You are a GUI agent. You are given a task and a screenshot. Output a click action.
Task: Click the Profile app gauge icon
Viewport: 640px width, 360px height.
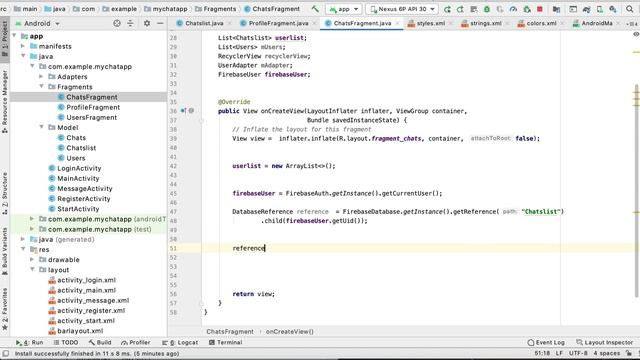click(513, 9)
